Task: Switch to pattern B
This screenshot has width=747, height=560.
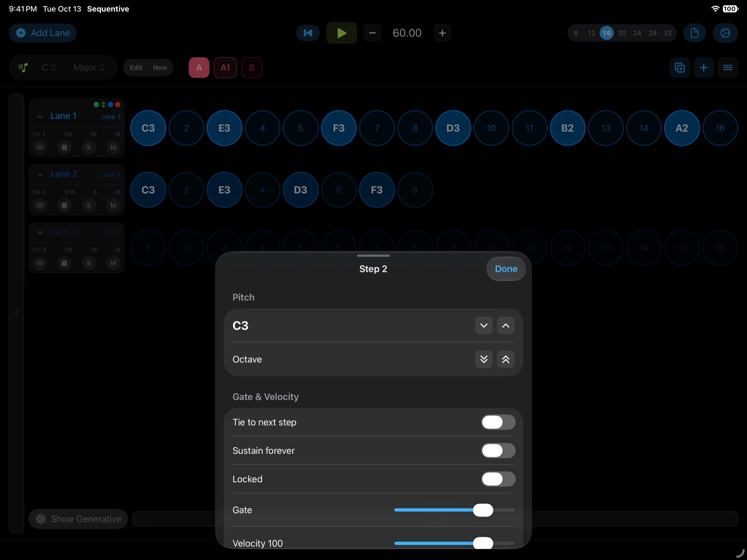Action: coord(251,68)
